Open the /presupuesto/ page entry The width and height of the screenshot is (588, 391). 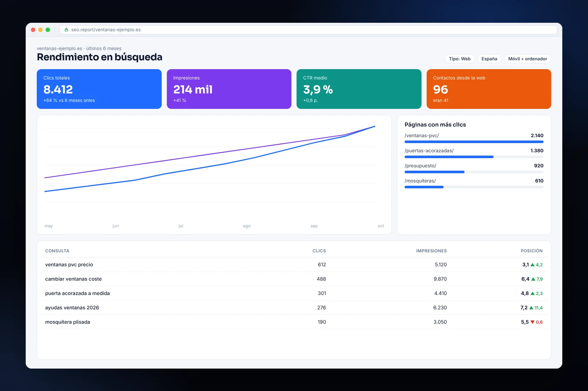(x=420, y=166)
